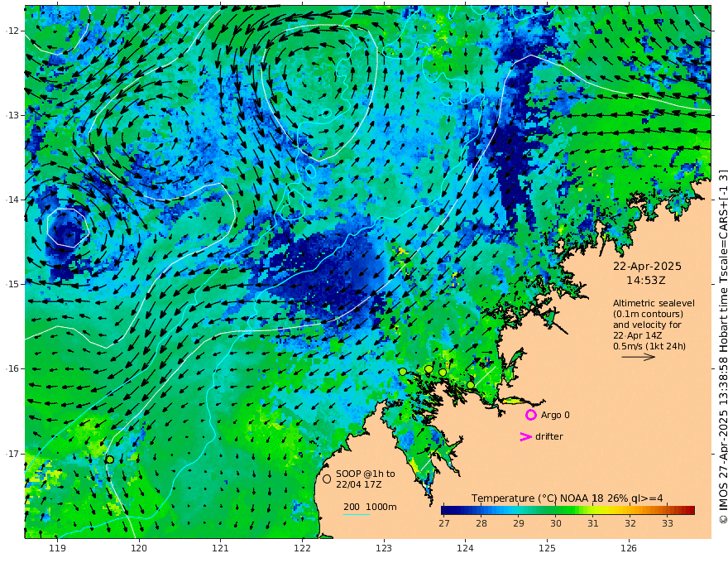Click the color bar value '31'
The height and width of the screenshot is (563, 728).
coord(593,523)
